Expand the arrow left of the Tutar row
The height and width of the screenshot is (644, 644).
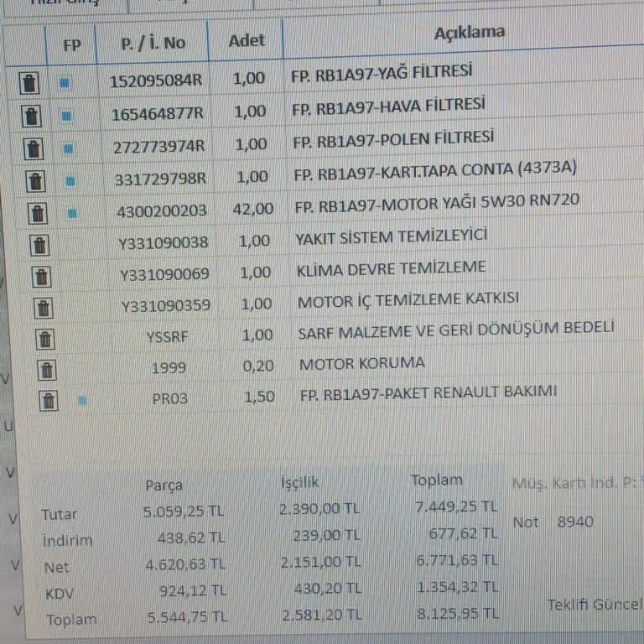(13, 520)
